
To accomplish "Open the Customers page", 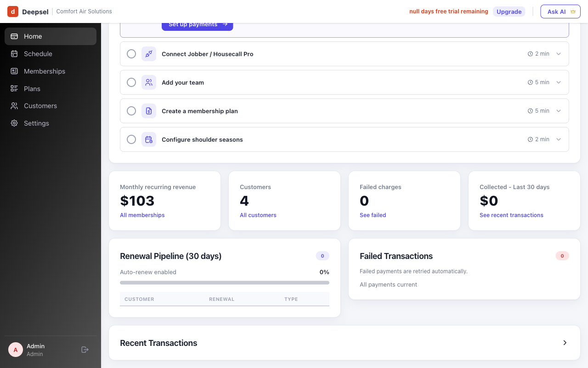I will [x=51, y=106].
